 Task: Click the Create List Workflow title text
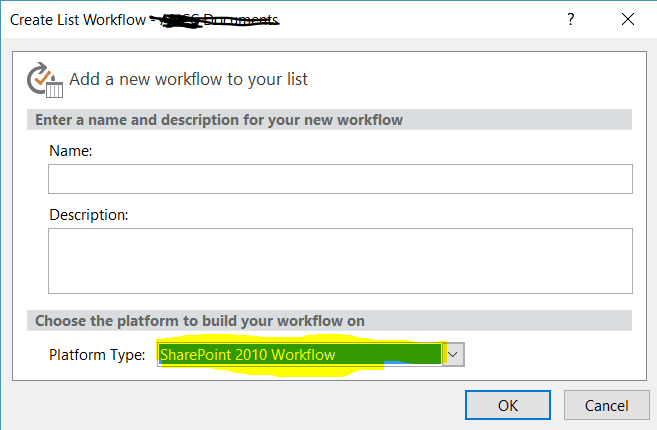(x=78, y=20)
